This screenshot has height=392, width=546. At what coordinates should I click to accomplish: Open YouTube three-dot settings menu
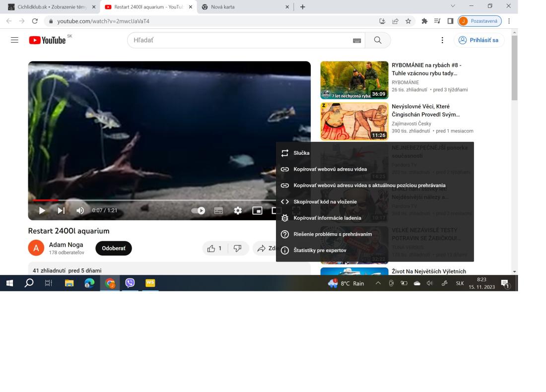click(x=442, y=40)
